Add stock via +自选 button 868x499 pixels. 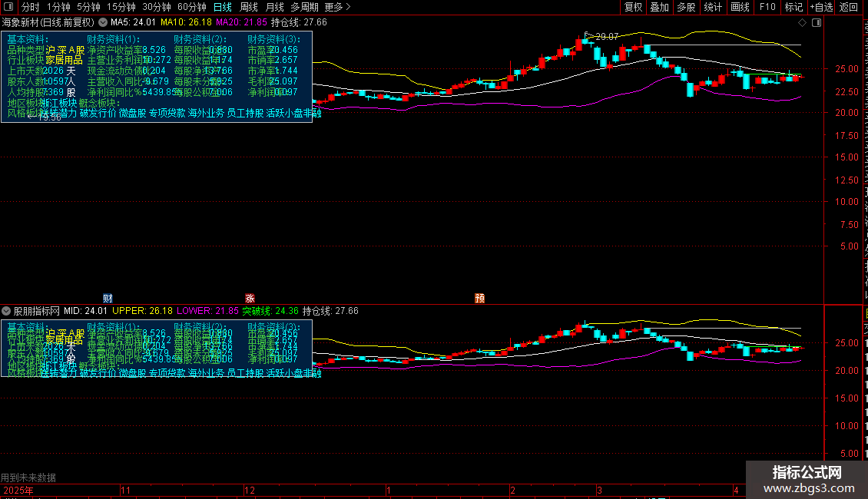821,7
